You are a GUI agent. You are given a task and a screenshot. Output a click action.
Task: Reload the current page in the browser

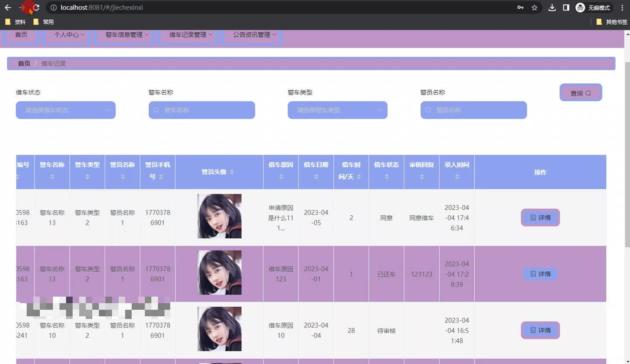click(x=36, y=7)
